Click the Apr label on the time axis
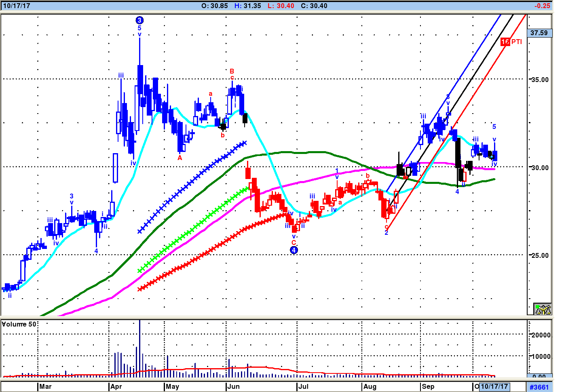This screenshot has width=566, height=392. 116,387
